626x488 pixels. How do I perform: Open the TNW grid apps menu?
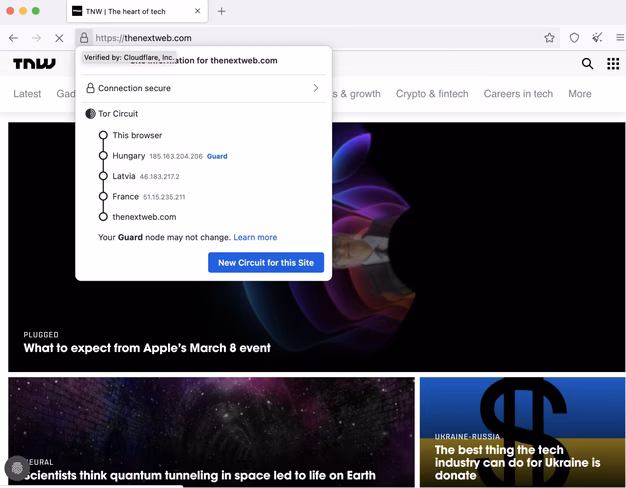613,63
